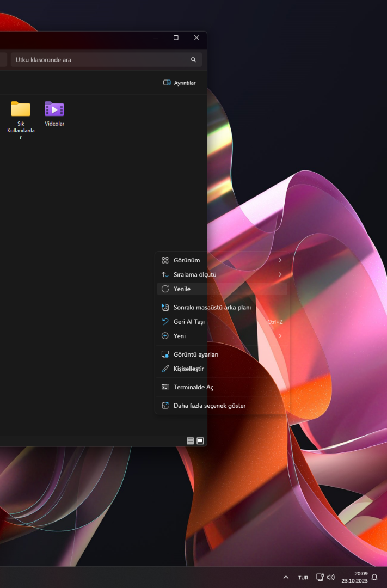This screenshot has height=588, width=387.
Task: Click the search magnifier icon
Action: tap(194, 60)
